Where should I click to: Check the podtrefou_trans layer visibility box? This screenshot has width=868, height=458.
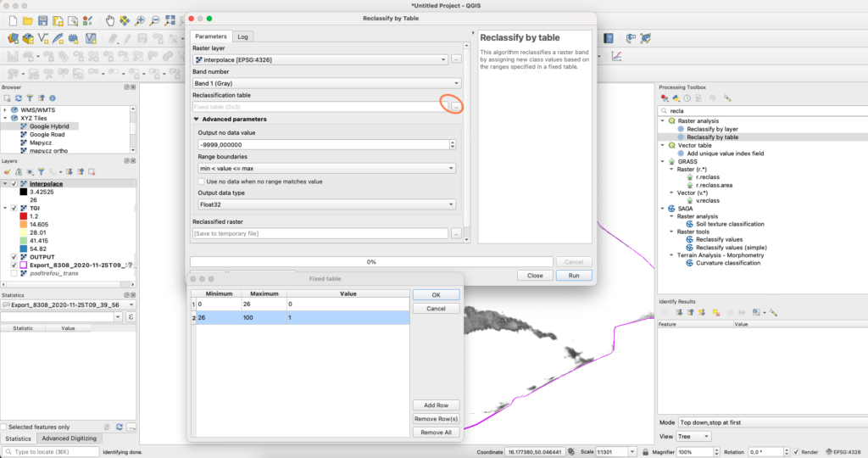[x=14, y=273]
